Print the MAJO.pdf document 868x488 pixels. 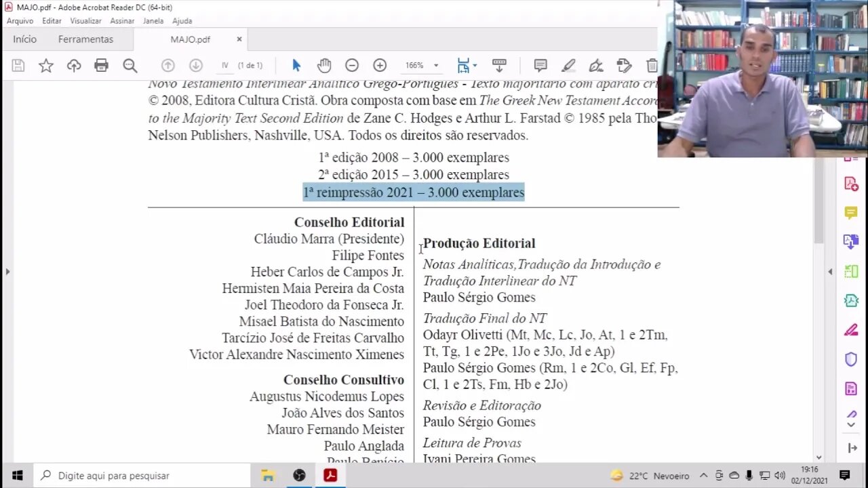click(102, 66)
